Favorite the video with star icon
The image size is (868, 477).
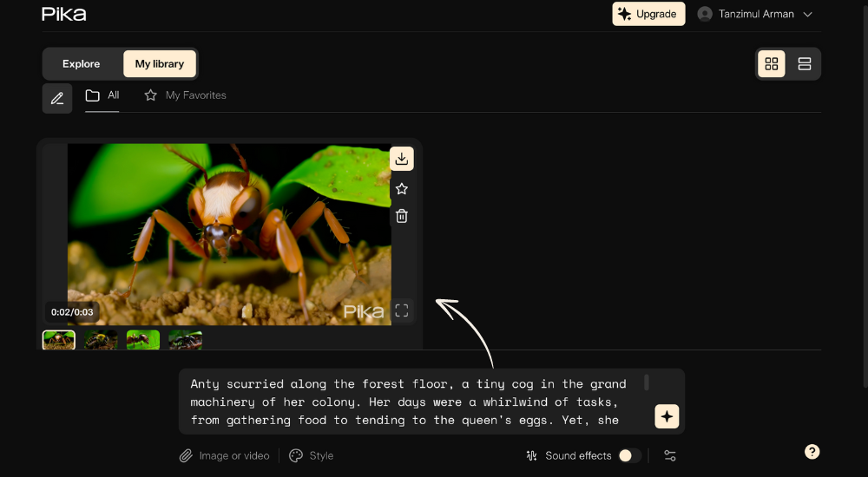(x=401, y=189)
